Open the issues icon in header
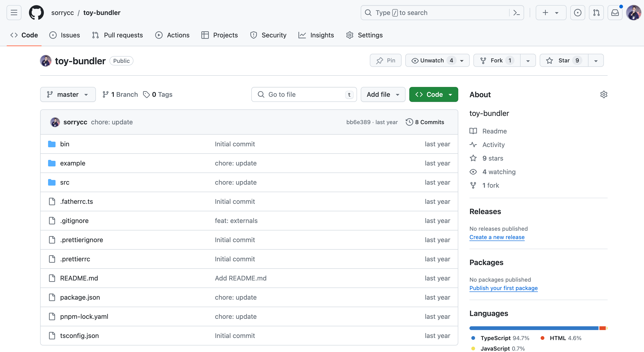 (577, 13)
